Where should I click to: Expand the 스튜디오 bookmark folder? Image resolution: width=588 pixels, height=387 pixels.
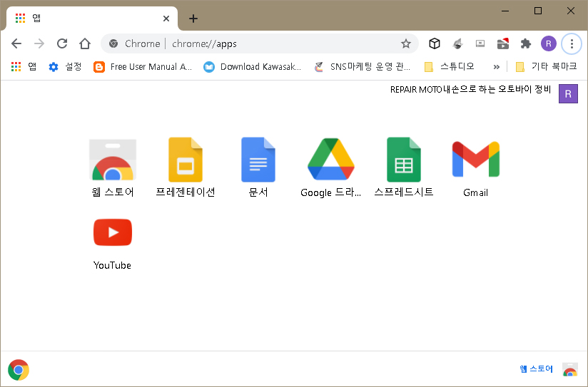tap(450, 67)
